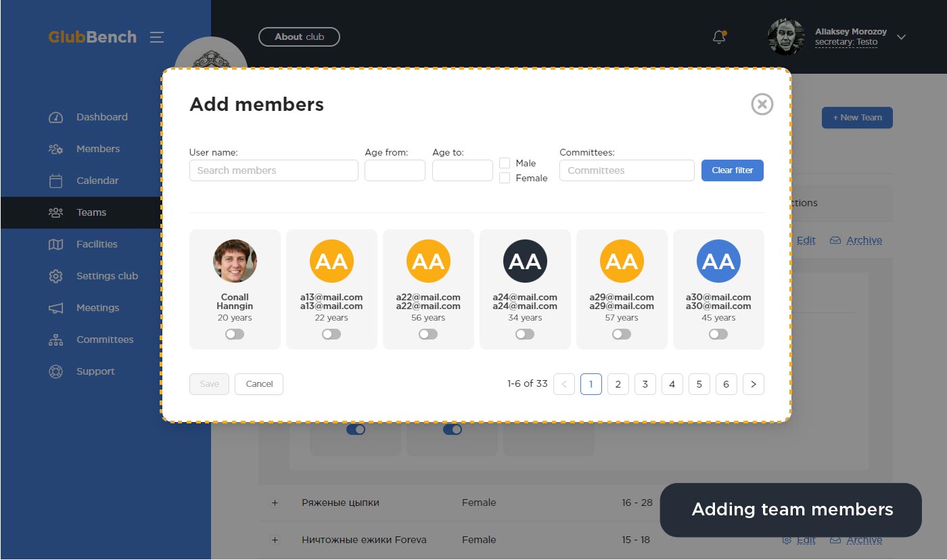This screenshot has width=947, height=560.
Task: Click the Search members input field
Action: [x=273, y=170]
